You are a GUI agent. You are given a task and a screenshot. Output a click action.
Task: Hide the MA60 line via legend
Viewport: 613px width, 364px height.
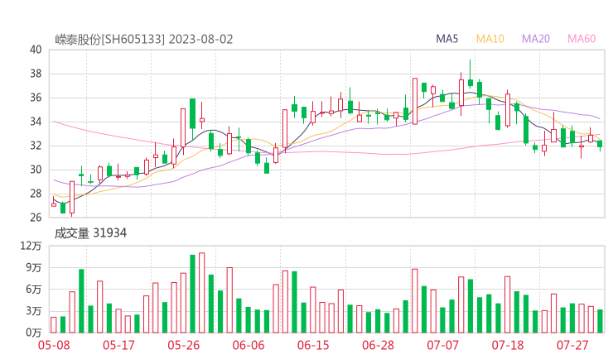pyautogui.click(x=582, y=39)
